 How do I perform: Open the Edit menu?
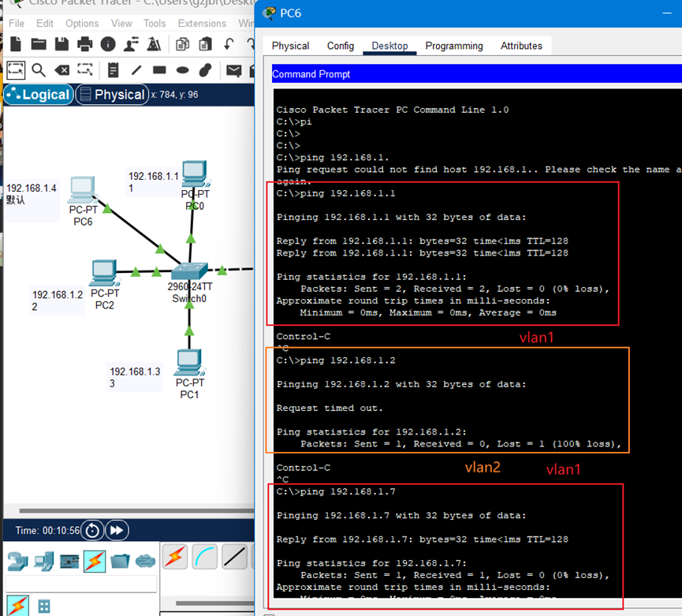(45, 23)
